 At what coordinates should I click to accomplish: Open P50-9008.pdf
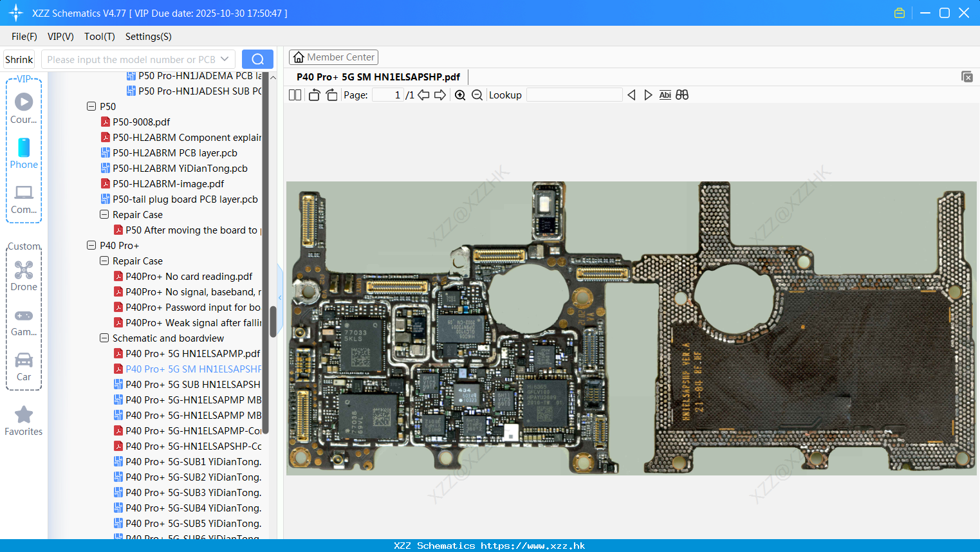coord(141,122)
